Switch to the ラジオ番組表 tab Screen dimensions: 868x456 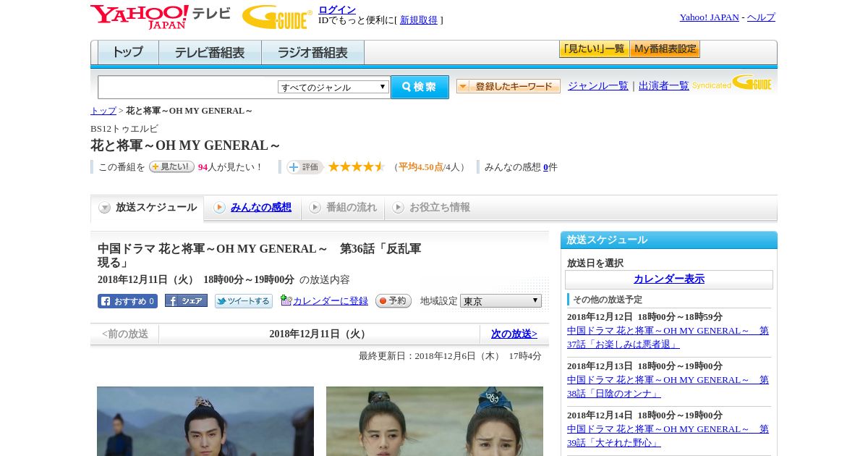pyautogui.click(x=312, y=53)
